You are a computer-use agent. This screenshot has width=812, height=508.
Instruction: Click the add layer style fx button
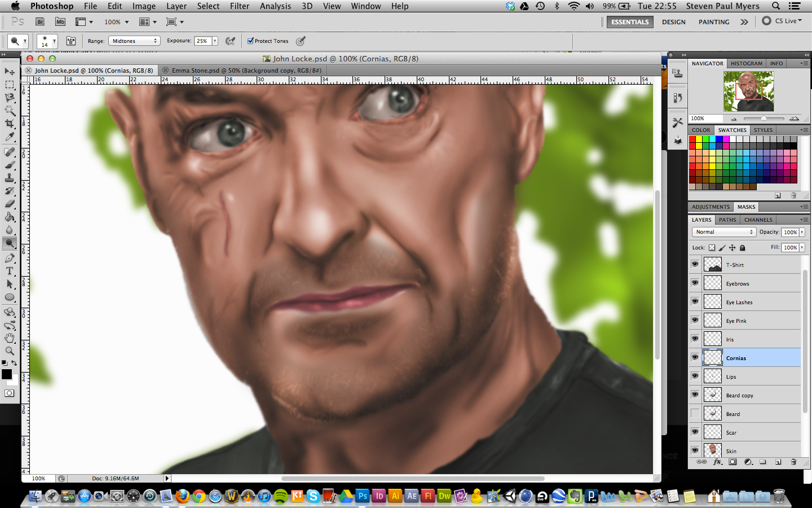[x=717, y=462]
